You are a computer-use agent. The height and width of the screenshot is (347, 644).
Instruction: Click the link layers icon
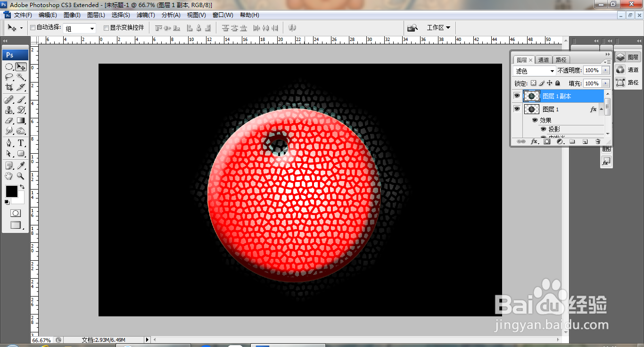pyautogui.click(x=521, y=141)
